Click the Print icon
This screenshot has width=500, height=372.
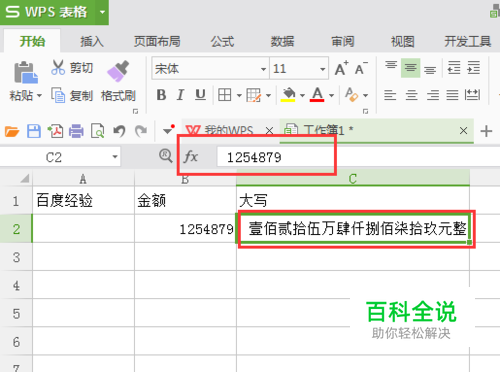[76, 131]
